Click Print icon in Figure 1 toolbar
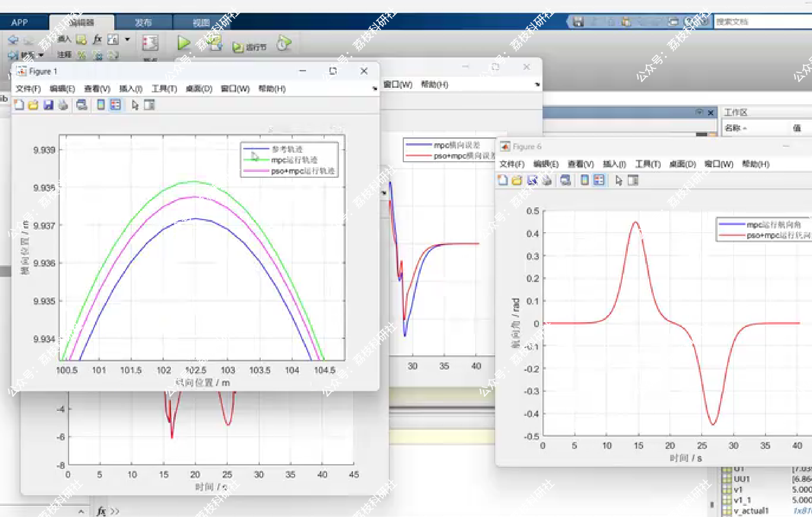 click(x=63, y=105)
